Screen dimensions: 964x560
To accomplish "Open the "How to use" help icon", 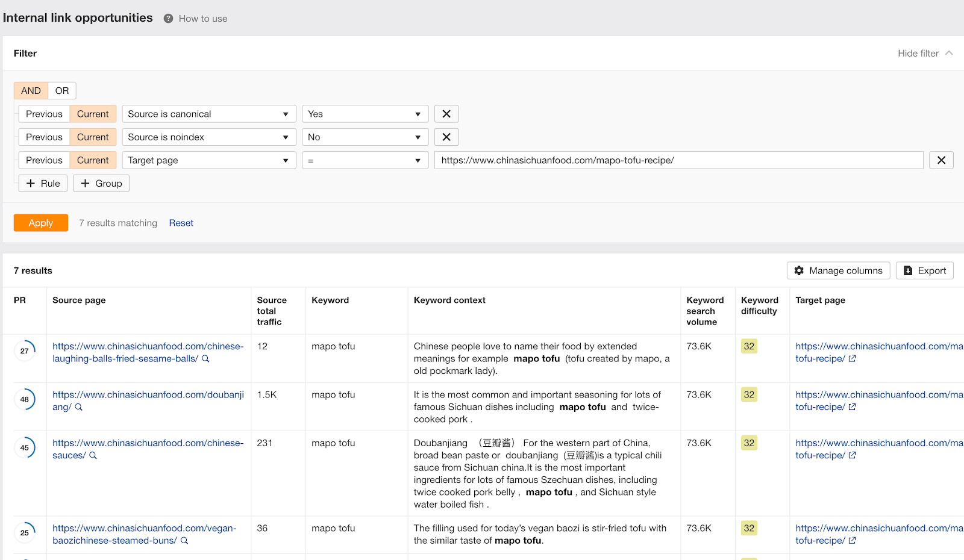I will [167, 18].
